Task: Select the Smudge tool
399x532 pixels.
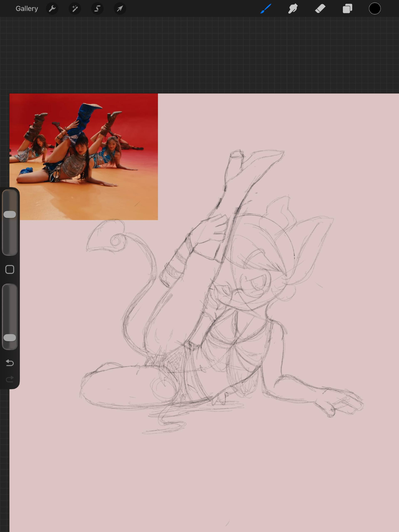Action: [x=293, y=9]
